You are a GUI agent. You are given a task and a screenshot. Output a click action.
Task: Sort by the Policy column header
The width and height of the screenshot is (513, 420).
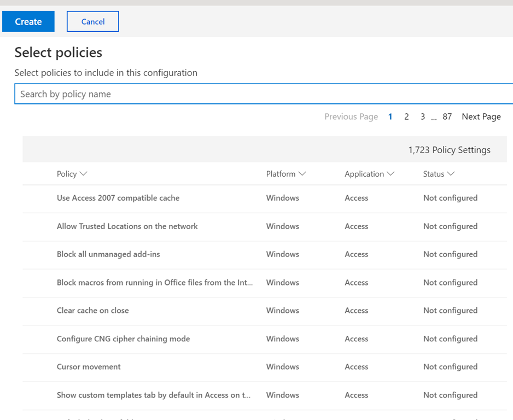67,174
